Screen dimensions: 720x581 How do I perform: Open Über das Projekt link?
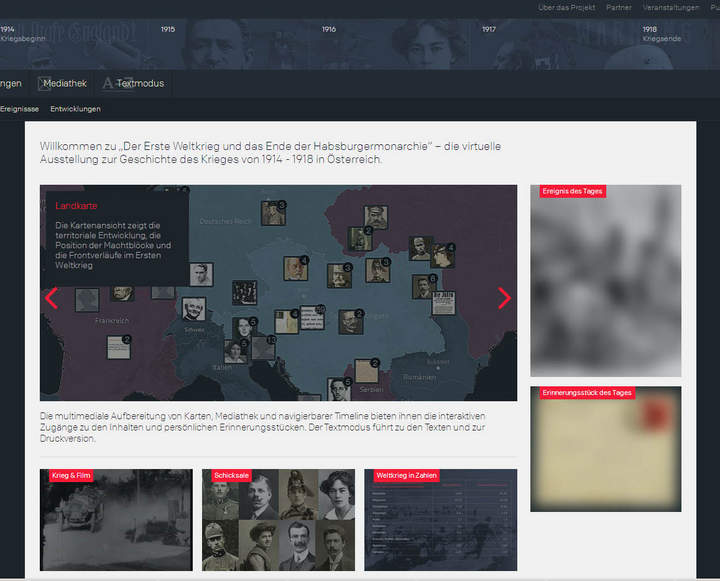(566, 7)
